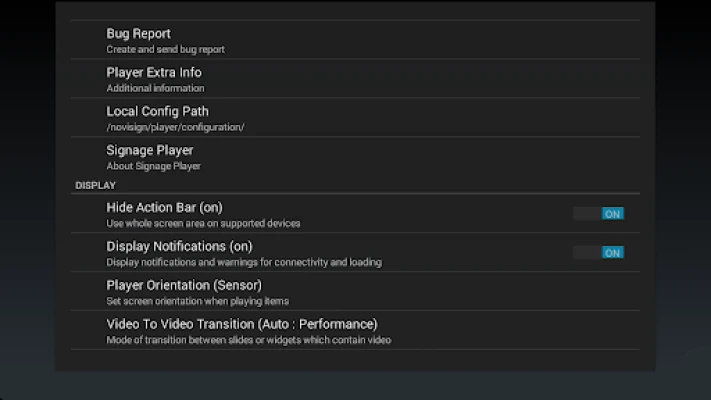Open the Bug Report option

click(x=139, y=34)
